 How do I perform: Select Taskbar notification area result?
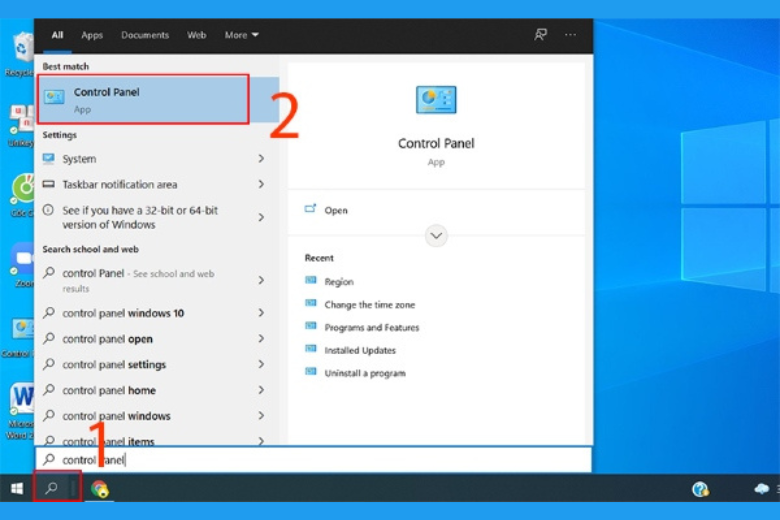pyautogui.click(x=156, y=184)
